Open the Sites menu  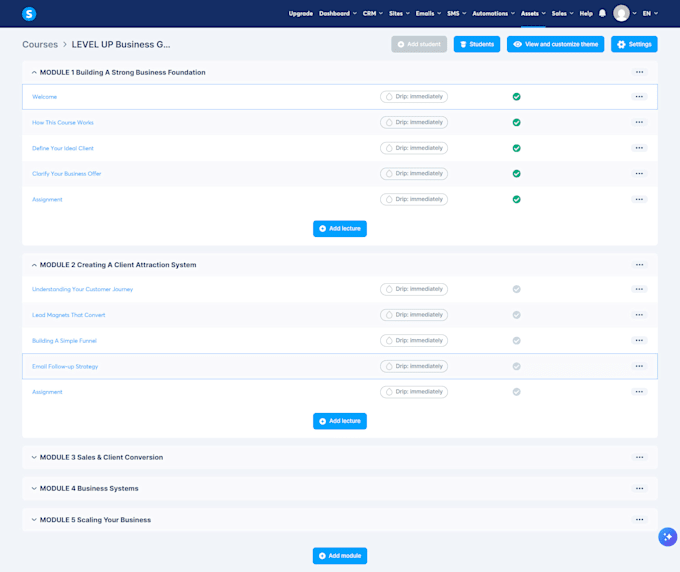399,13
